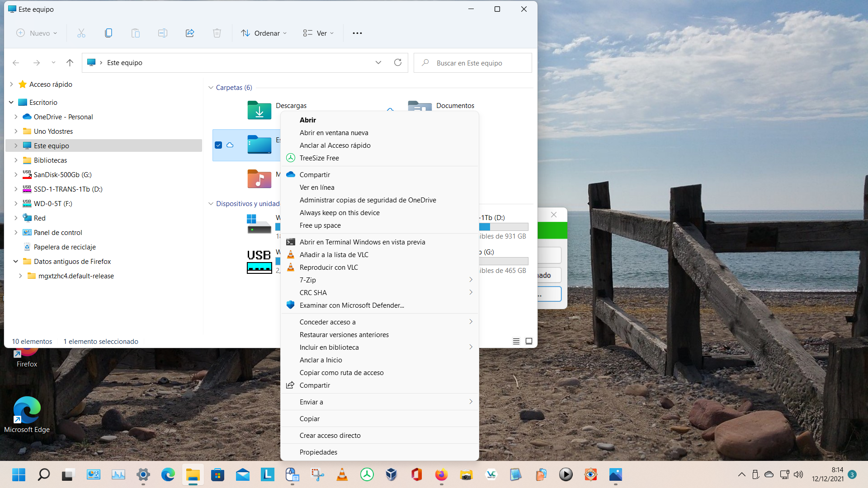The width and height of the screenshot is (868, 488).
Task: Collapse the Carpetas group header
Action: (211, 88)
